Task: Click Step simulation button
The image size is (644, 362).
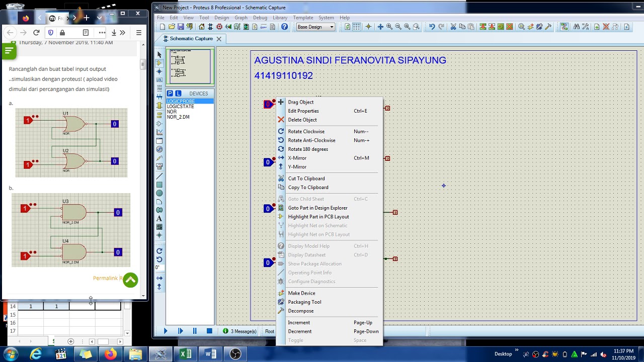Action: click(180, 331)
